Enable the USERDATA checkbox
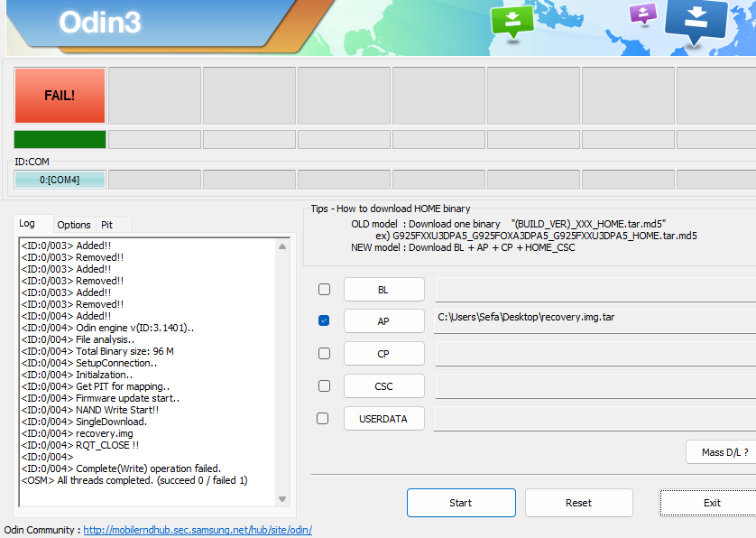Viewport: 756px width, 538px height. pos(323,418)
